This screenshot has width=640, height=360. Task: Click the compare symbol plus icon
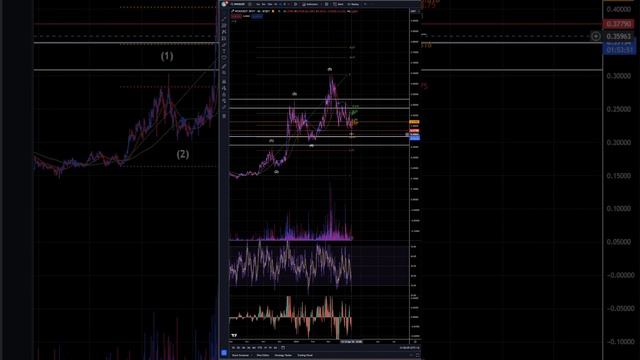pyautogui.click(x=250, y=4)
